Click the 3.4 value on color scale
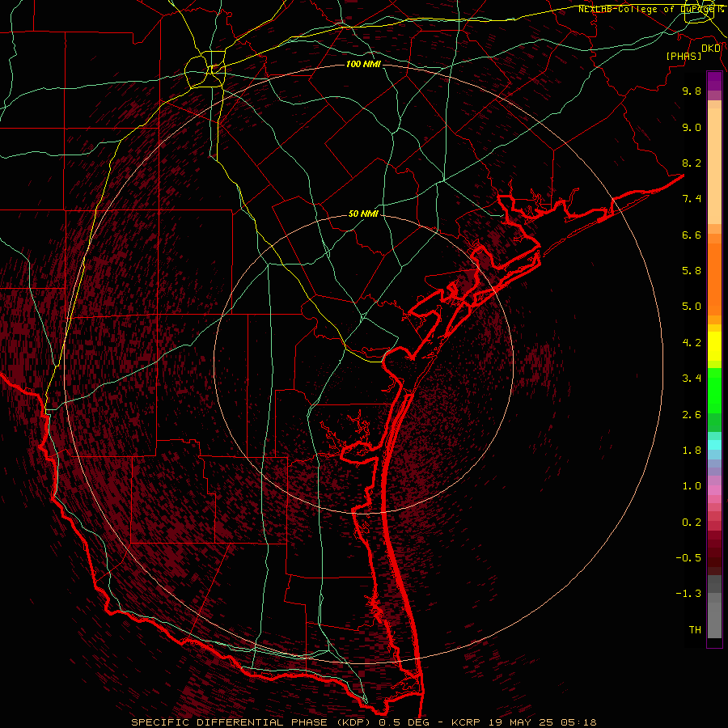The width and height of the screenshot is (728, 728). [692, 379]
